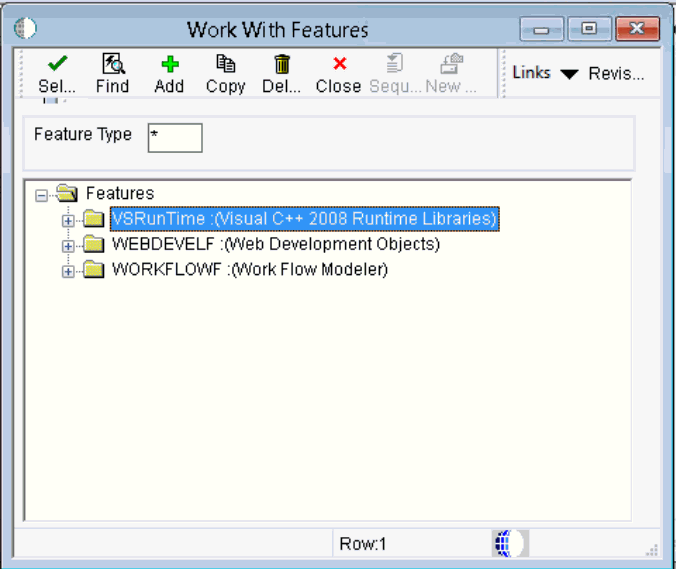Open the Revis... toolbar item
Viewport: 676px width, 569px height.
click(x=616, y=73)
